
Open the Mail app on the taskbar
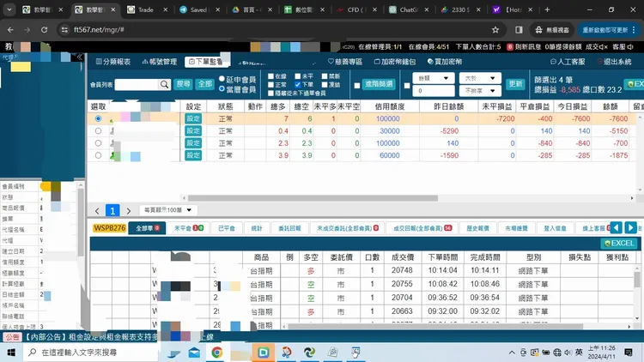(x=194, y=353)
